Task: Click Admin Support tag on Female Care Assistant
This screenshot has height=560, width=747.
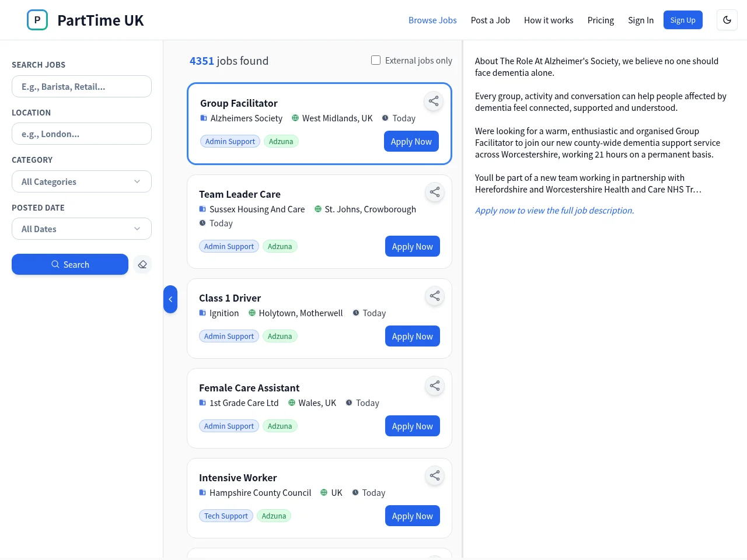Action: point(229,426)
